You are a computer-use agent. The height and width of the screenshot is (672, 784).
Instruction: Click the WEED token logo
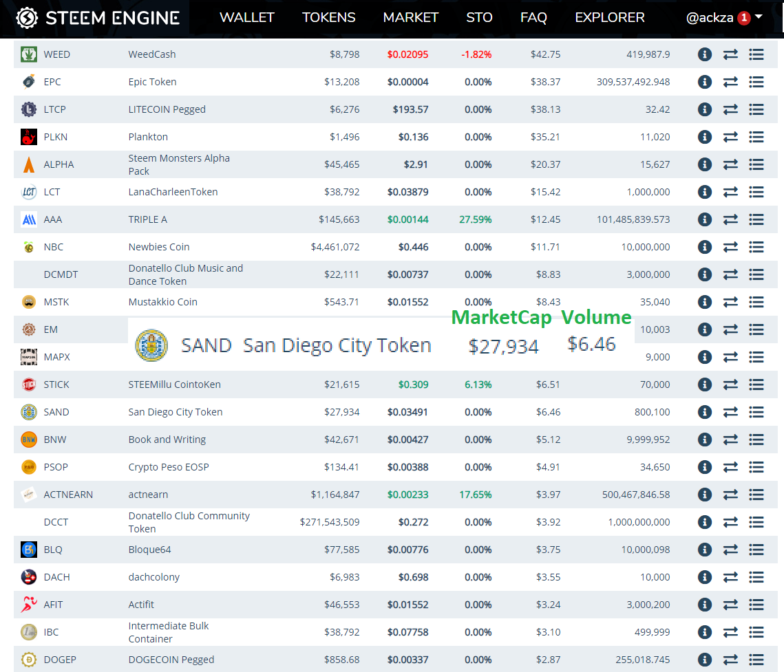(x=29, y=54)
